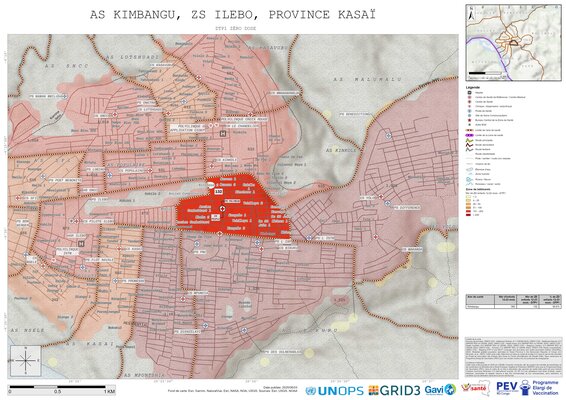Viewport: 566px width, 400px height.
Task: Click the AS KINKOLE area label
Action: coord(341,150)
